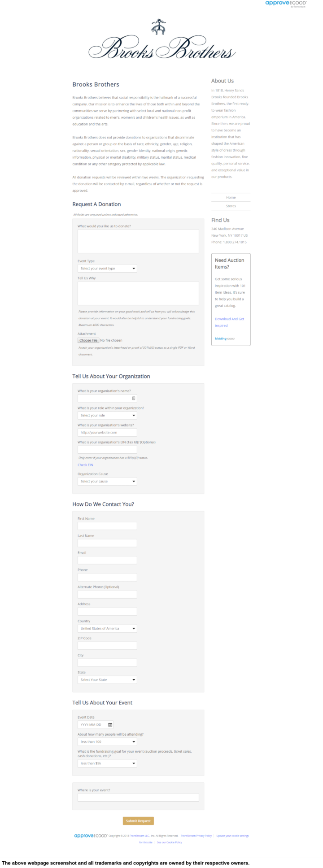The width and height of the screenshot is (323, 868).
Task: Open the Organization Cause dropdown
Action: click(107, 482)
